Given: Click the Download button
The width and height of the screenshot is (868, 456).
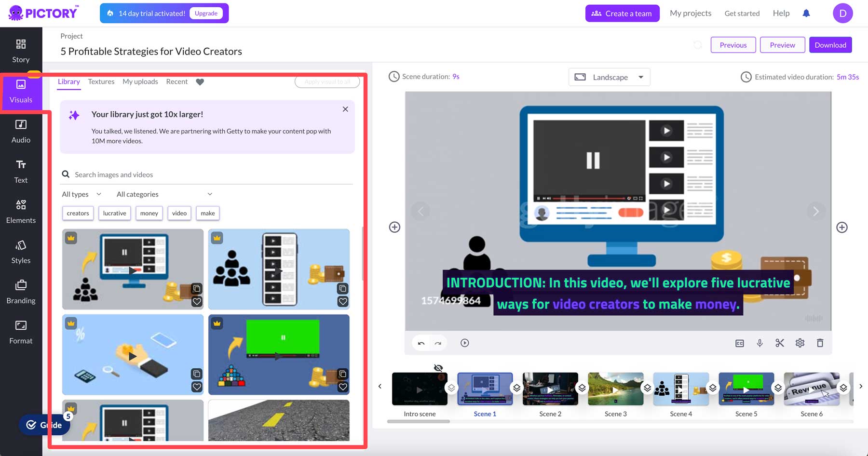Looking at the screenshot, I should 830,45.
